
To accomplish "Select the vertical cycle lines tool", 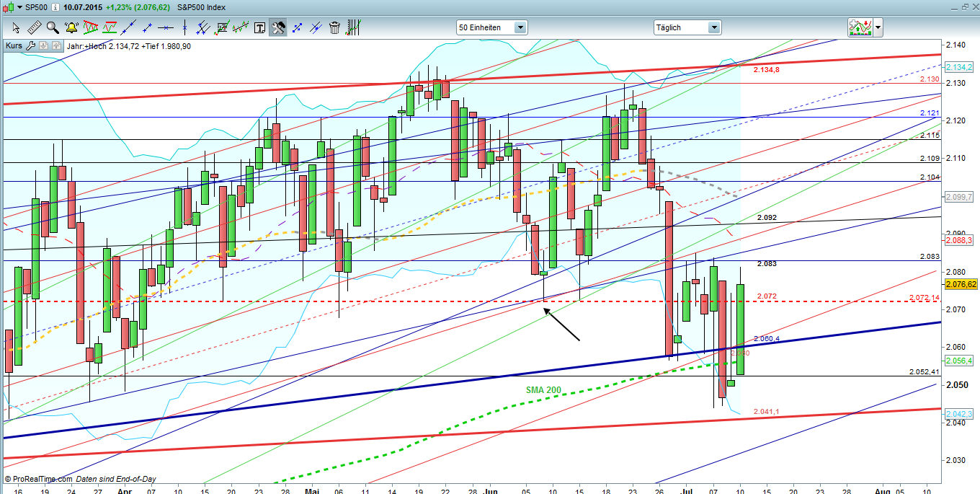I will pos(353,27).
